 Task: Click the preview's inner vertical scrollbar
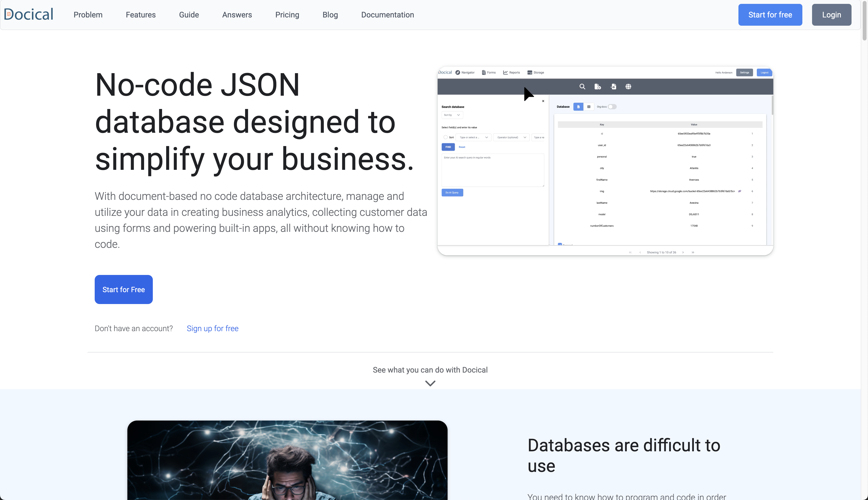[772, 105]
